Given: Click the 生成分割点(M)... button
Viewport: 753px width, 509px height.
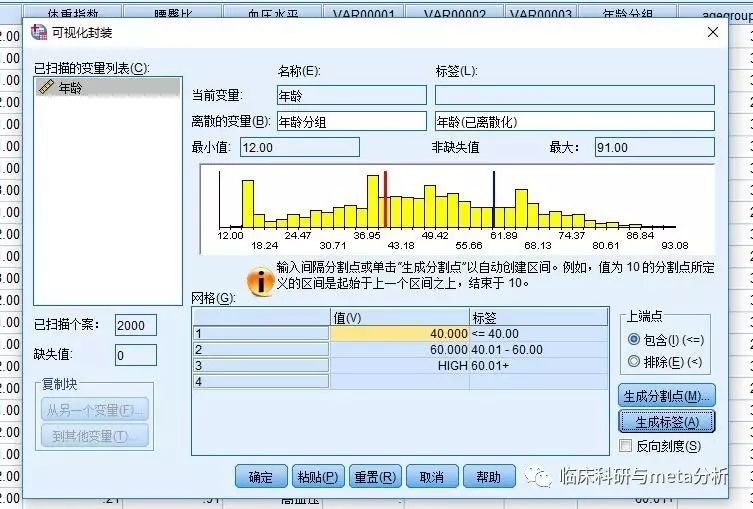Looking at the screenshot, I should 667,396.
